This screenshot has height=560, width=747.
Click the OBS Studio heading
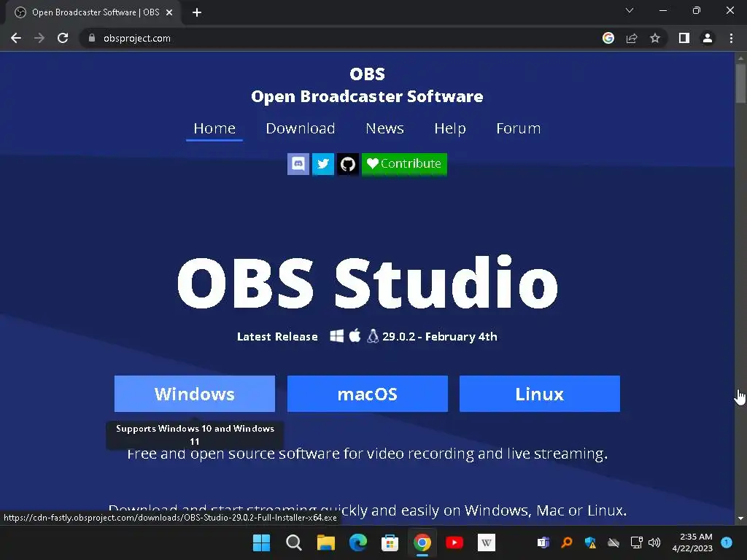(x=368, y=282)
